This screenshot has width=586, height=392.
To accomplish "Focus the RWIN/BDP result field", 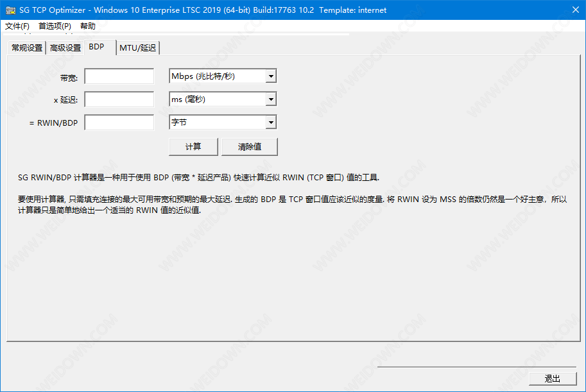I will (119, 123).
